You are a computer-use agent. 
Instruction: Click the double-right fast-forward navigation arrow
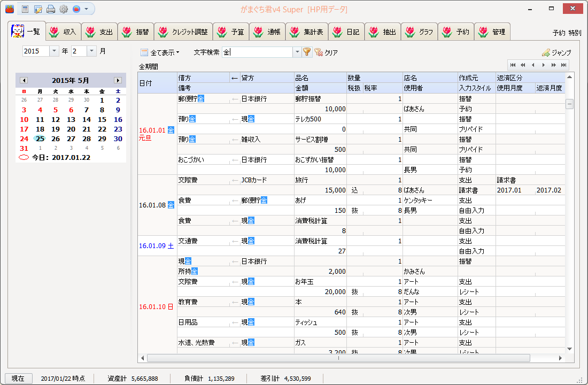click(x=553, y=65)
